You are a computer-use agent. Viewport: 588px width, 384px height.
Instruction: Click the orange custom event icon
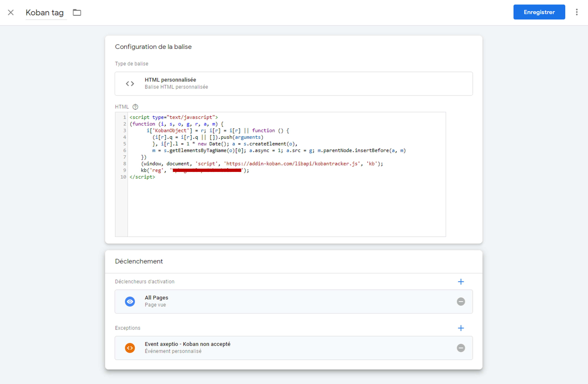coord(130,348)
